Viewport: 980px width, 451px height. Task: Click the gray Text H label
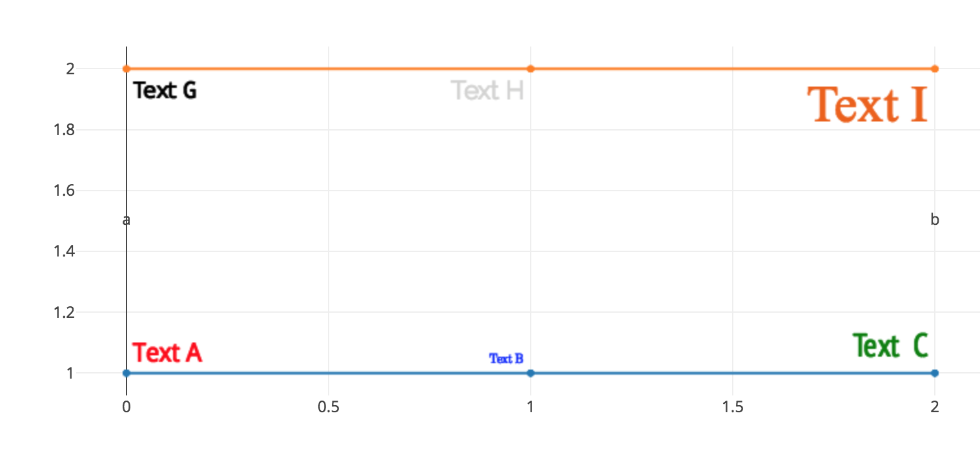(487, 90)
